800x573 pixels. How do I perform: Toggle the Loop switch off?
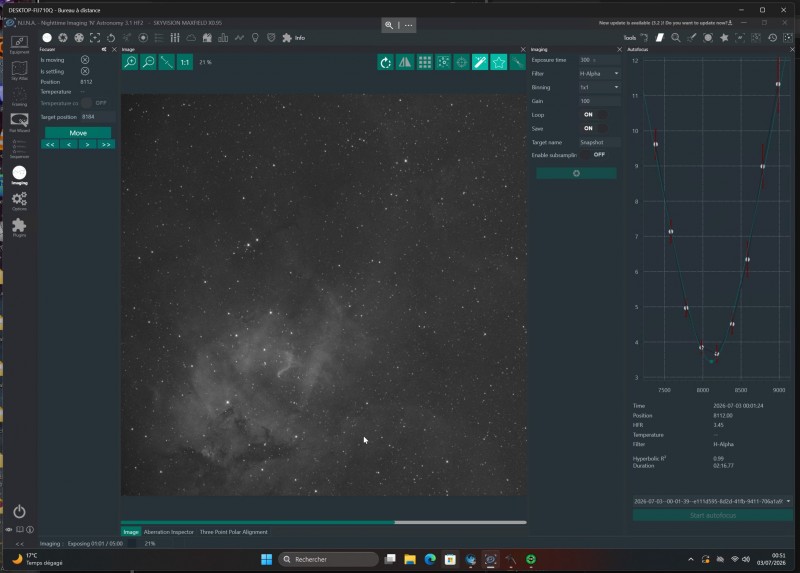pos(595,115)
